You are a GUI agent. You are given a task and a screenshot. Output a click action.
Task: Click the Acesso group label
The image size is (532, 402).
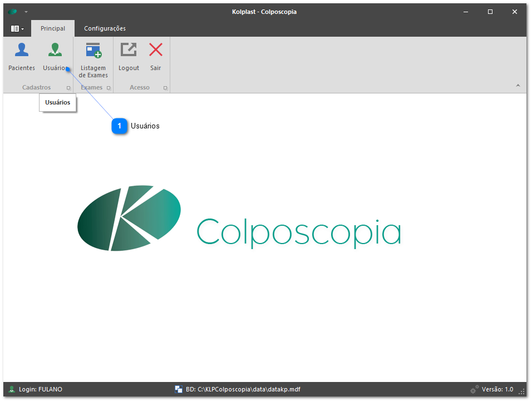click(x=140, y=87)
